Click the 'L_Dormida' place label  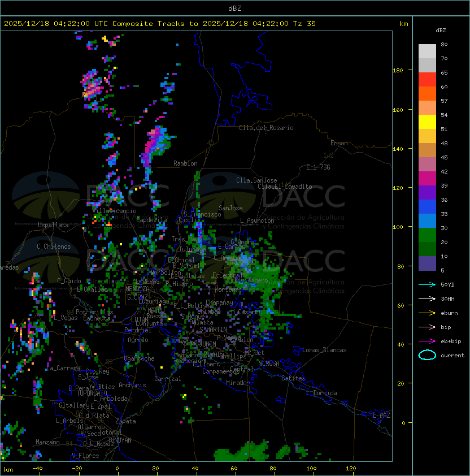321,393
